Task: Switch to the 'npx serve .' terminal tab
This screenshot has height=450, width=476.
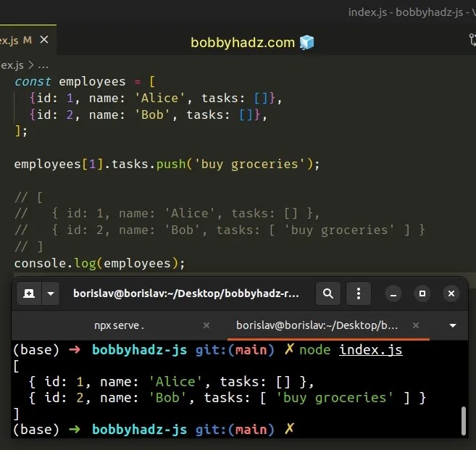Action: point(120,325)
